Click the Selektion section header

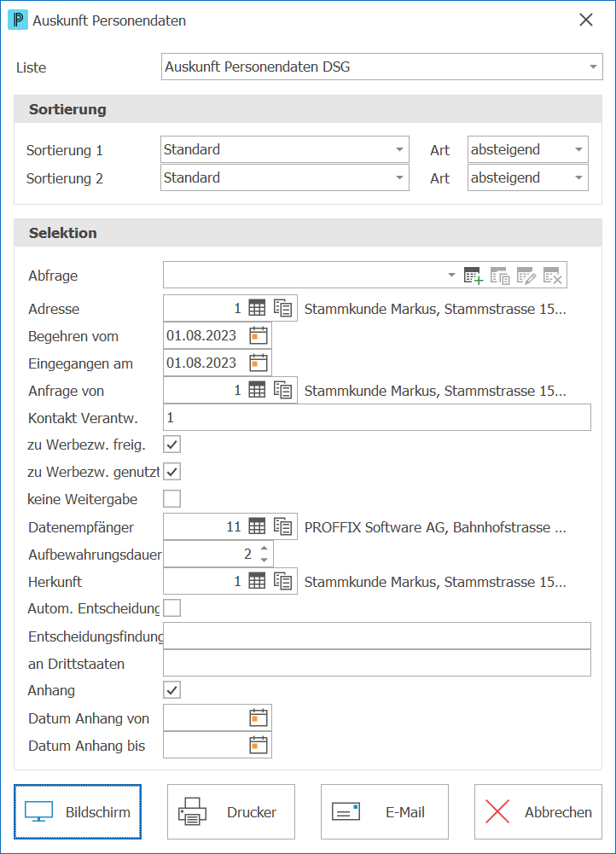tap(308, 233)
